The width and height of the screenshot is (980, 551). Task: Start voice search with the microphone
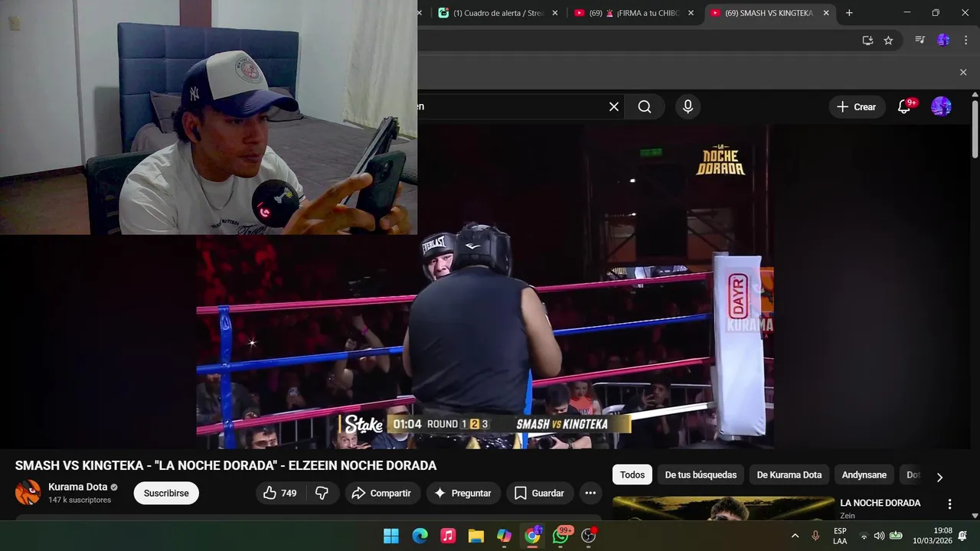click(688, 107)
